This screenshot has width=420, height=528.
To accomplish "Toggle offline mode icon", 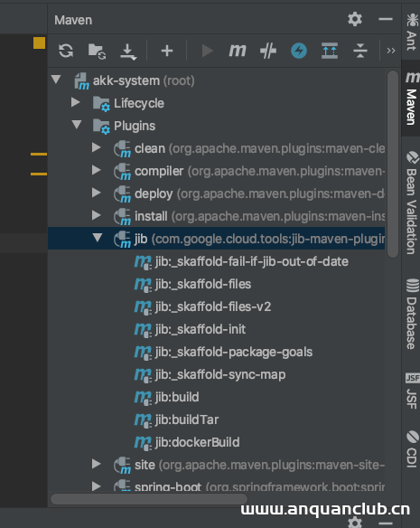I will [x=268, y=52].
